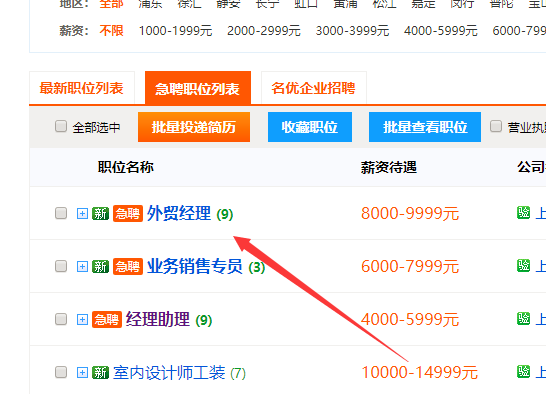Screen dimensions: 546x394
Task: Open the 业务销售专员 job link
Action: coord(195,266)
